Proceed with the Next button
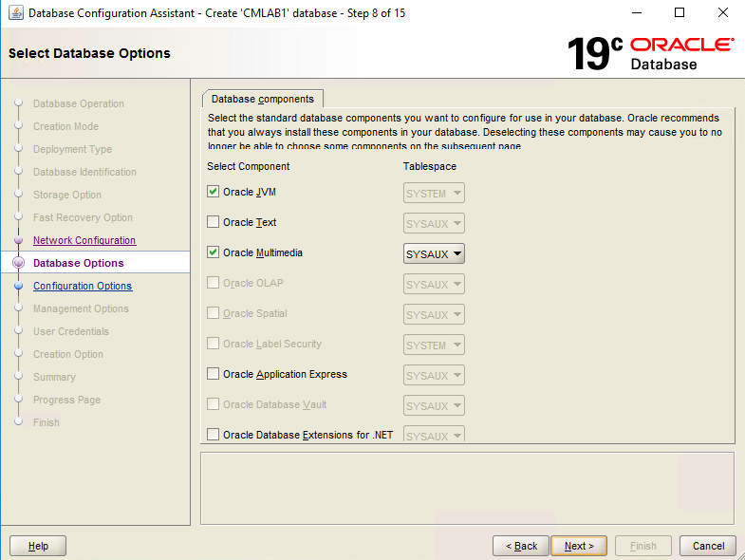Image resolution: width=745 pixels, height=560 pixels. coord(579,546)
